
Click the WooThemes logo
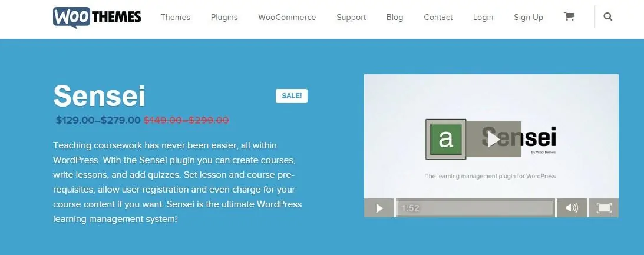pyautogui.click(x=97, y=18)
